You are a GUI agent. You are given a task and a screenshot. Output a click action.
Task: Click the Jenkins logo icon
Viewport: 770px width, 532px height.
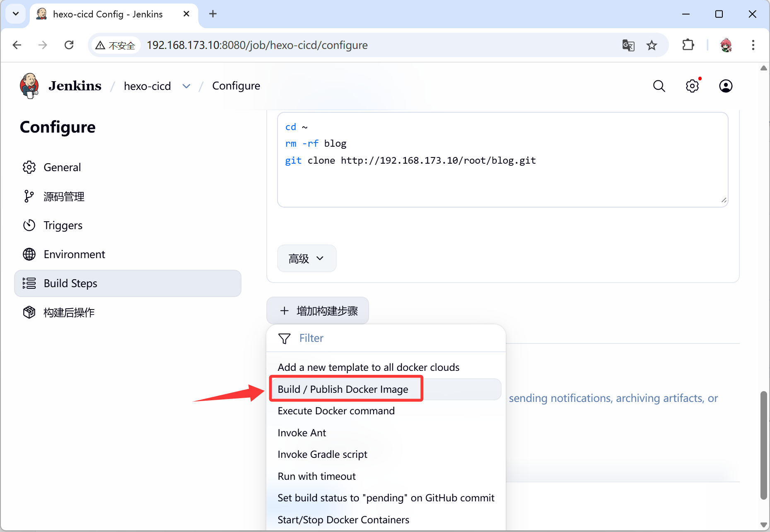click(x=29, y=86)
